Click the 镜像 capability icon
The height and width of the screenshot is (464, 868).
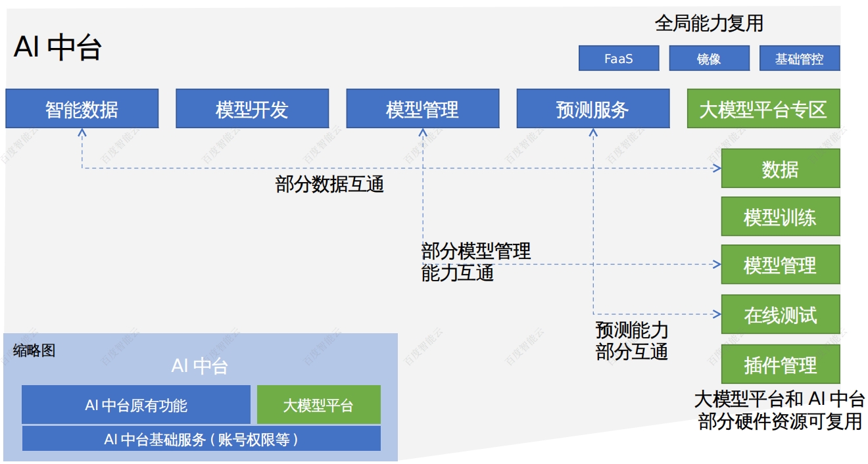709,58
